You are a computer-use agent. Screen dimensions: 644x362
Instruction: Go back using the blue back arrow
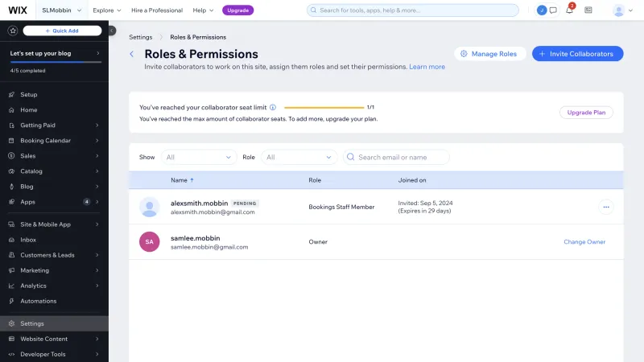132,54
